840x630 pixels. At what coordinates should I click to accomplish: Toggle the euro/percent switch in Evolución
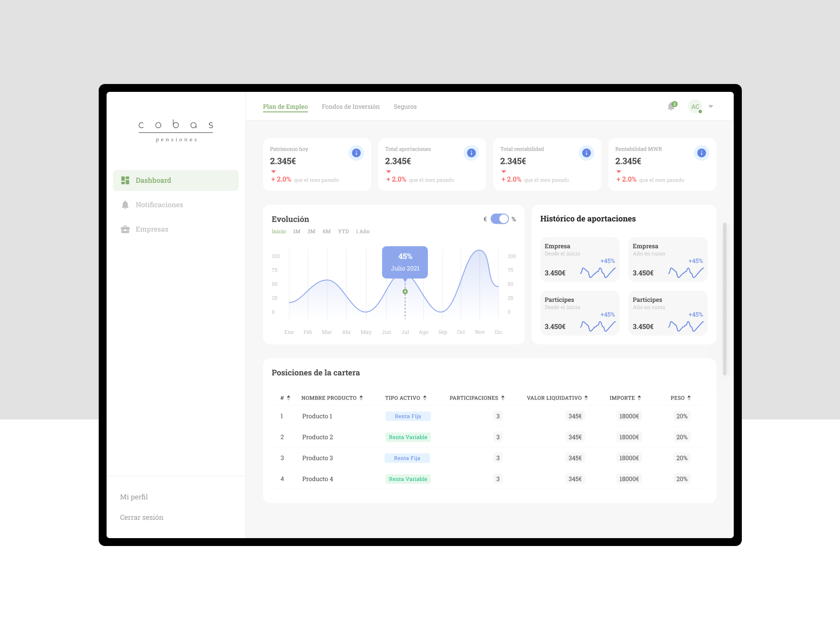click(x=499, y=218)
